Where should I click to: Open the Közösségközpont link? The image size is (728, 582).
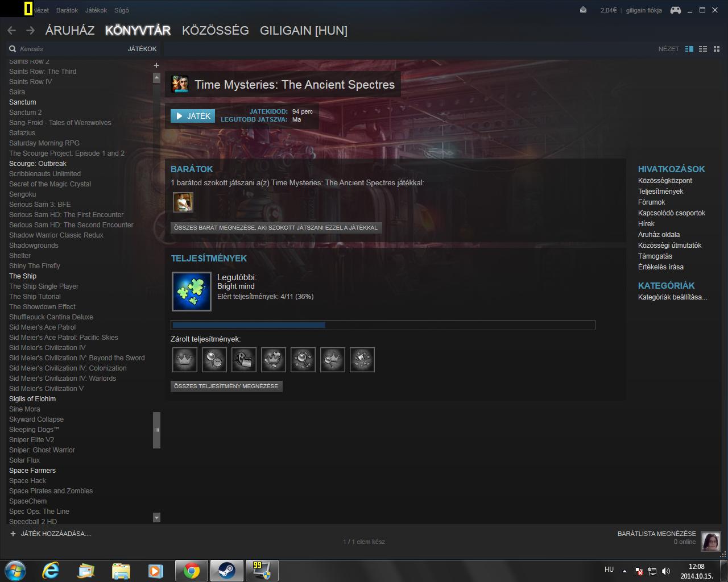[665, 181]
